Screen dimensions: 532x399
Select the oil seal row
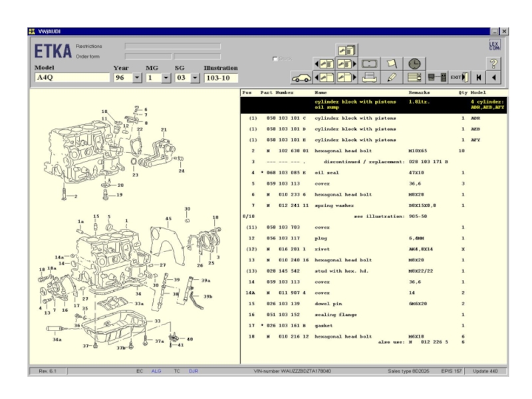[x=374, y=173]
